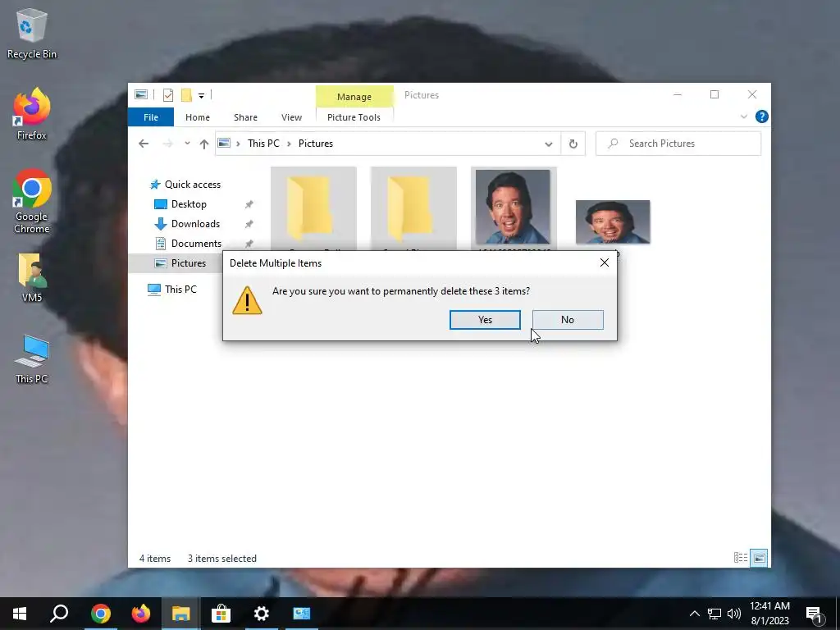Select the Google Chrome desktop shortcut
840x630 pixels.
coord(32,202)
